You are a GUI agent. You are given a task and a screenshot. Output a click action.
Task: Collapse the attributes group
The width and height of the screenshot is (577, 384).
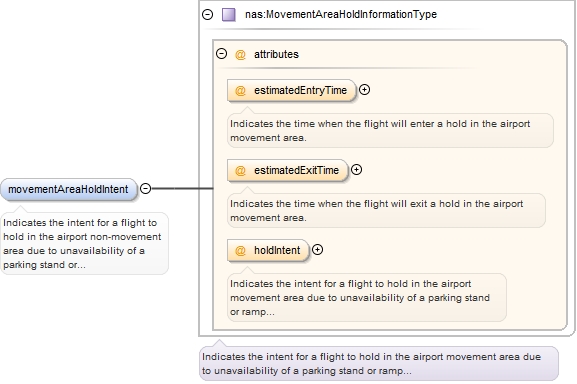pyautogui.click(x=222, y=54)
